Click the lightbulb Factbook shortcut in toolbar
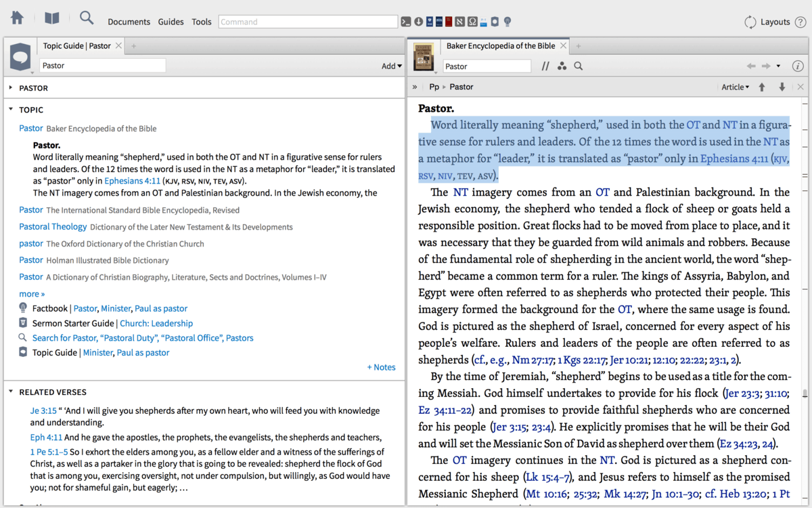 (507, 22)
